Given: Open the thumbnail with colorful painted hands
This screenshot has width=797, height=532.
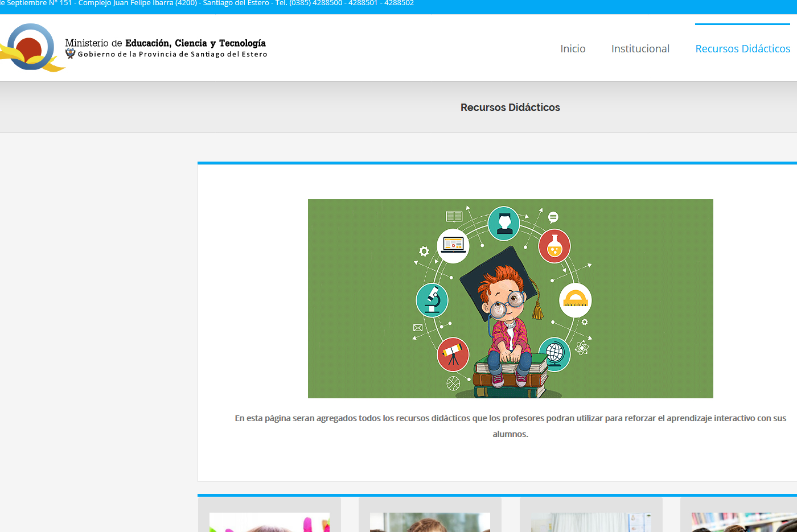Looking at the screenshot, I should (269, 522).
